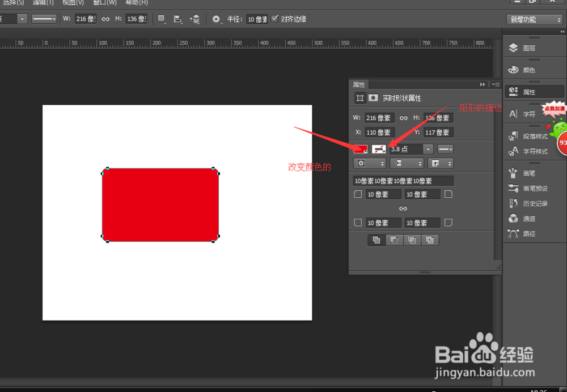Open the 新增功能 workspace dropdown
This screenshot has height=392, width=567.
(x=535, y=19)
